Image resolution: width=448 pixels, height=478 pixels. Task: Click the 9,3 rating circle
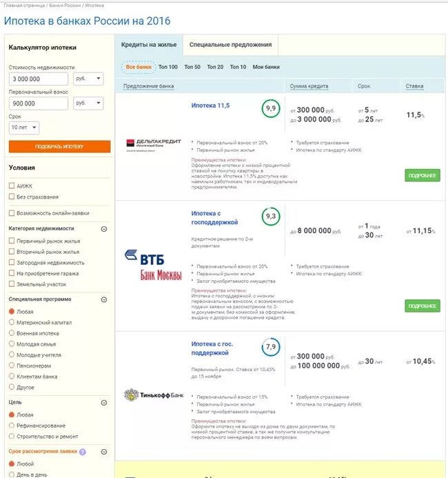point(271,217)
